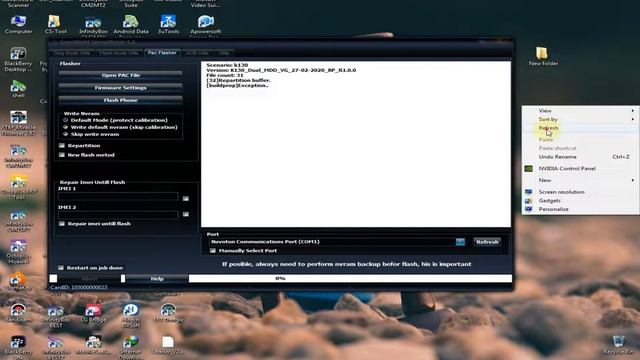Select the shell desktop shortcut
This screenshot has height=360, width=640.
(x=18, y=89)
